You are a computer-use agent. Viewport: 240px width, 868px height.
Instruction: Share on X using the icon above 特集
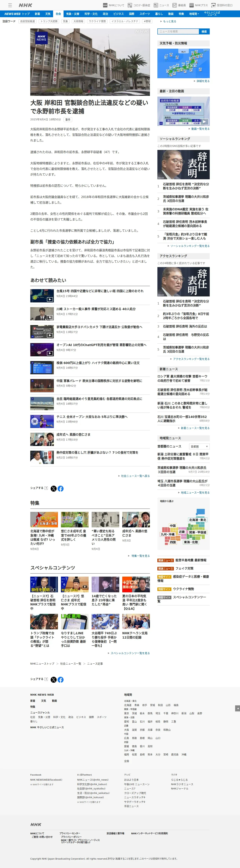pyautogui.click(x=53, y=489)
